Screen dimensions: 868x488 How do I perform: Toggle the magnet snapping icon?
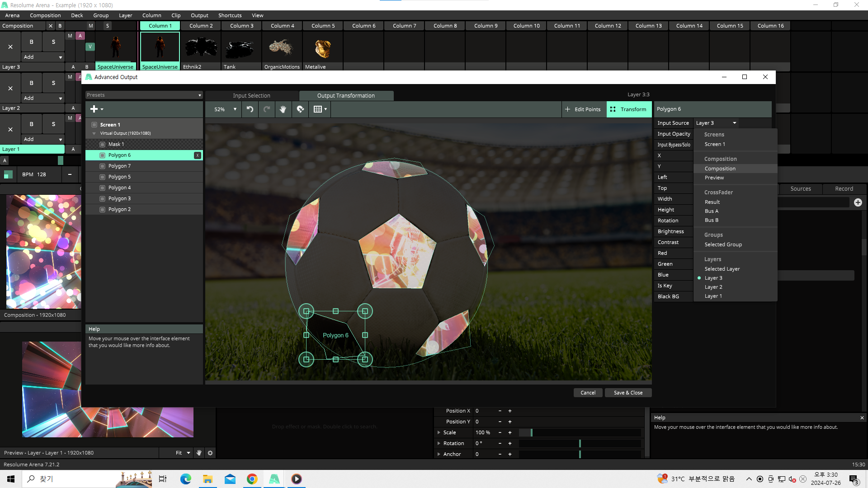point(300,109)
